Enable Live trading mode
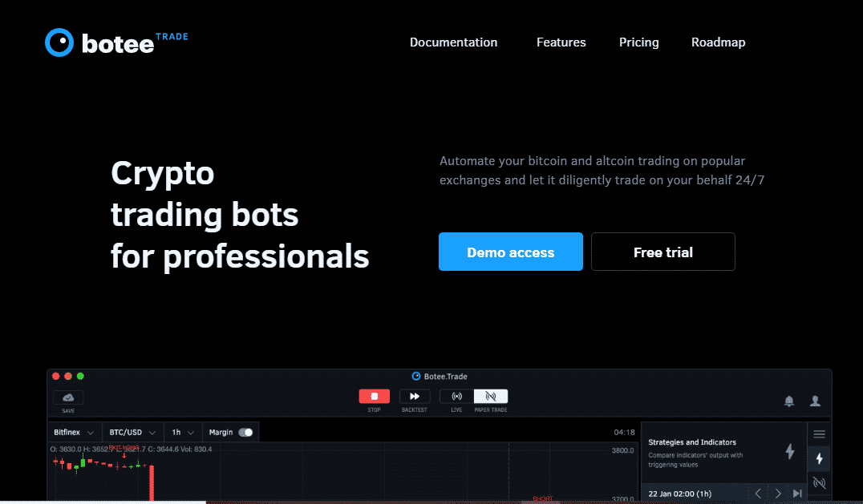 457,397
